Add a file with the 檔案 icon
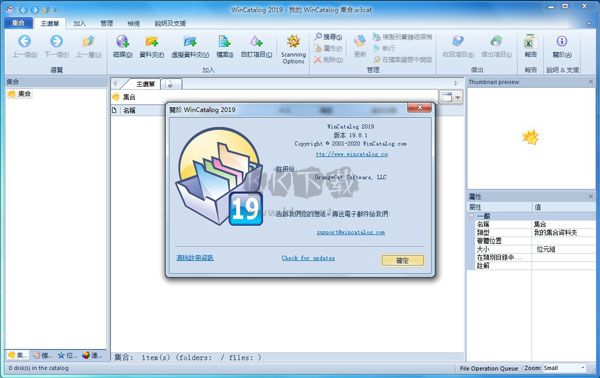Screen dimensions: 600x378 point(224,41)
